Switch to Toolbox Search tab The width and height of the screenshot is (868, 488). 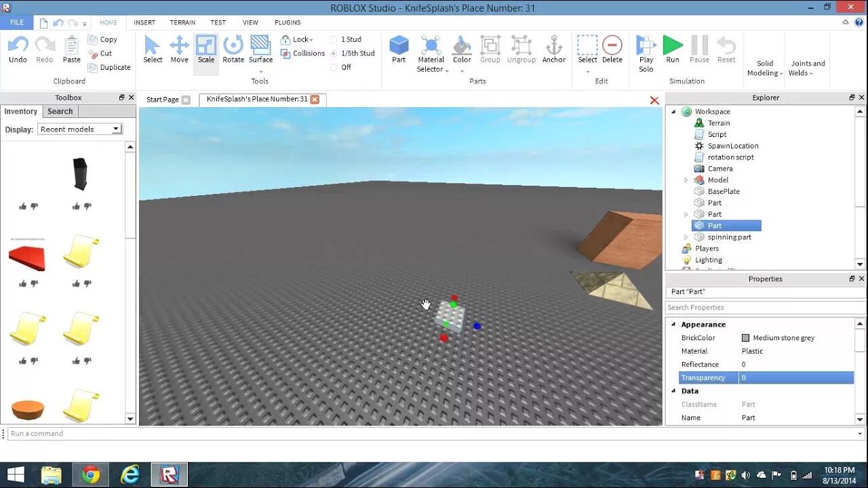[x=60, y=111]
